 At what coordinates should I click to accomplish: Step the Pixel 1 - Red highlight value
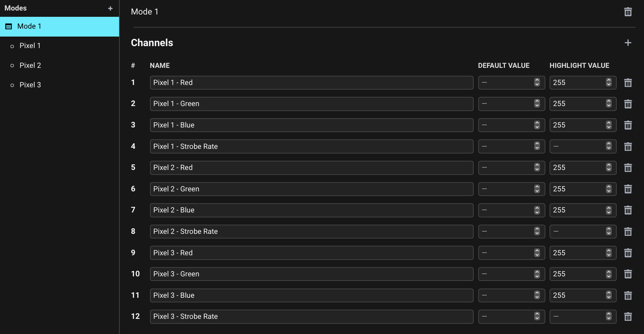click(x=609, y=82)
